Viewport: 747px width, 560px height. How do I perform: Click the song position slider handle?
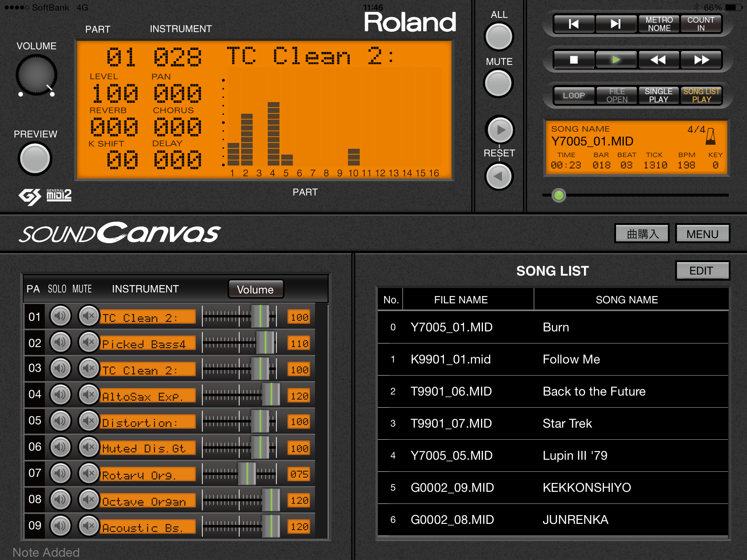click(x=558, y=195)
